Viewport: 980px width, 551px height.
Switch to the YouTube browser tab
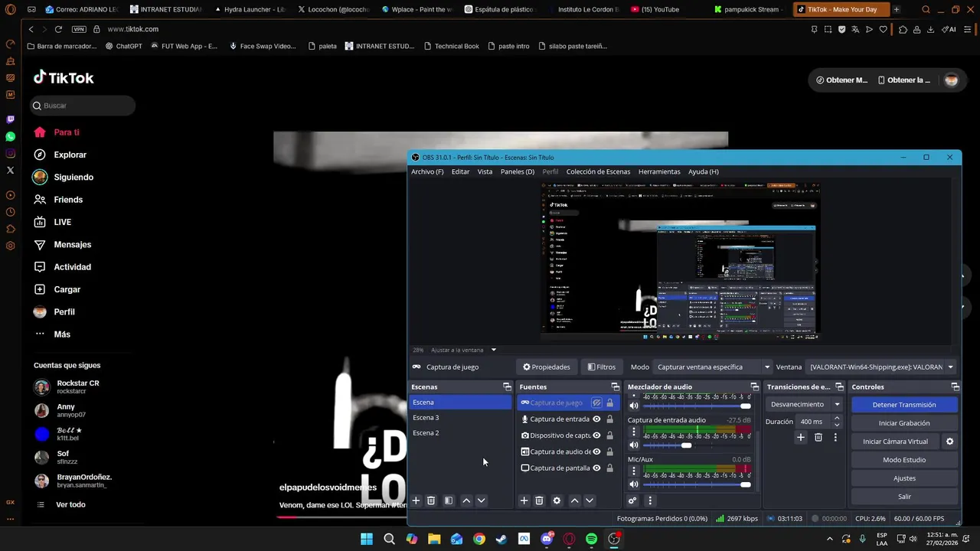tap(660, 9)
